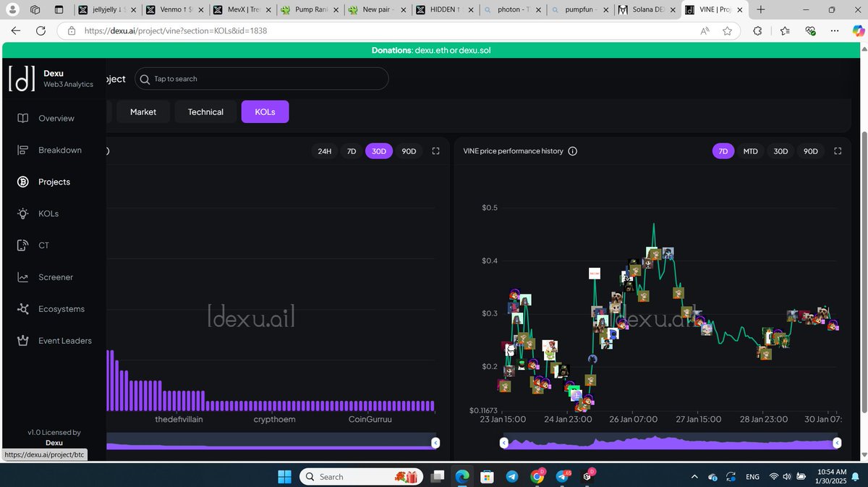Click the Windows taskbar Search box
868x487 pixels.
tap(361, 477)
